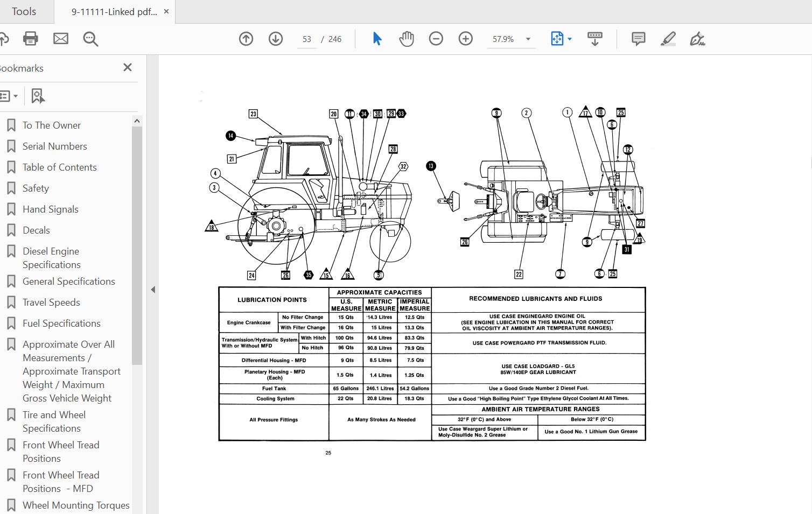Open the Approximate Over All Measurements bookmark

click(72, 371)
